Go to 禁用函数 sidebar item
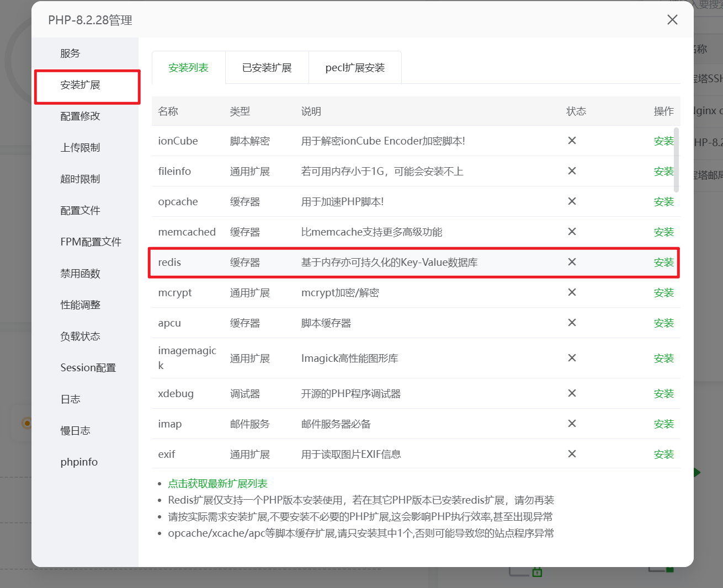 (x=81, y=274)
